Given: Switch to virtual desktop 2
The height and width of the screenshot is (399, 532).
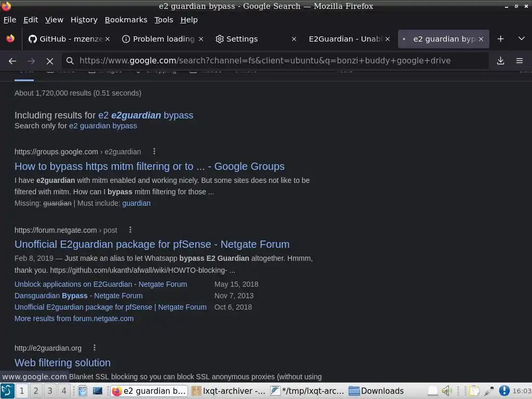Looking at the screenshot, I should [36, 391].
